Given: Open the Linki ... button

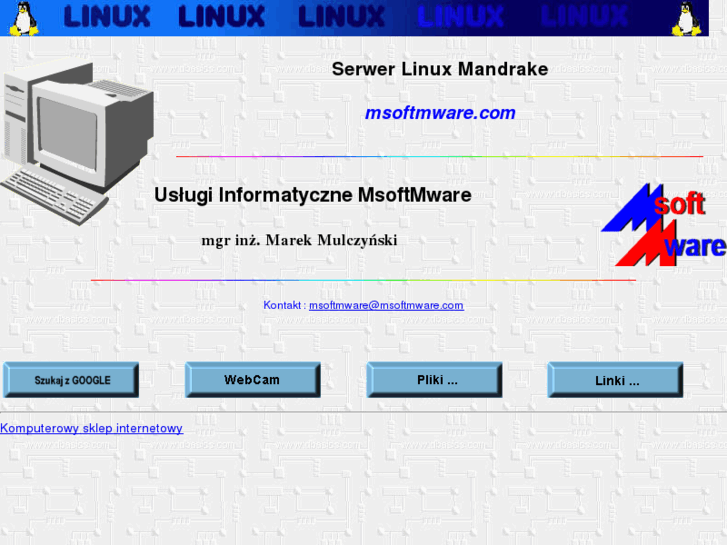Looking at the screenshot, I should [615, 380].
